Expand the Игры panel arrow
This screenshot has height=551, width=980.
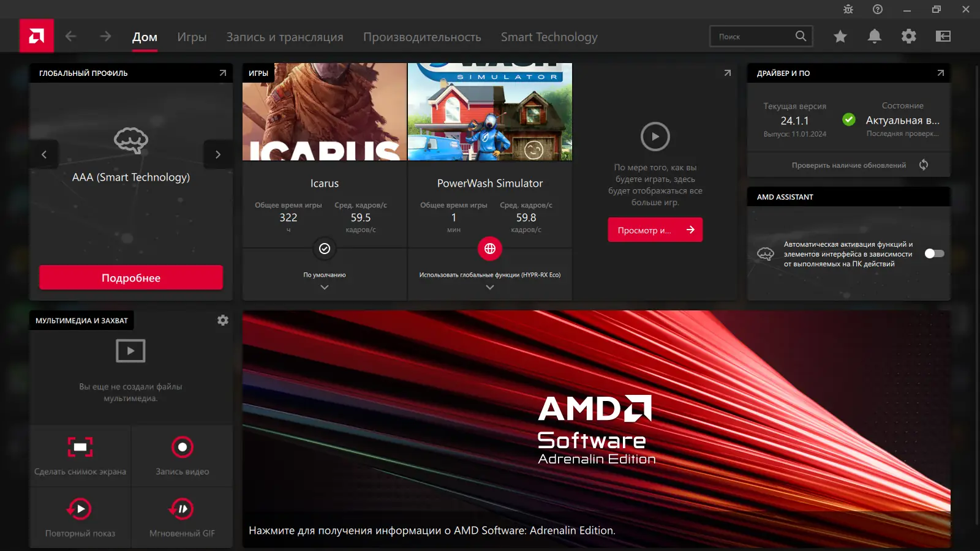coord(728,73)
